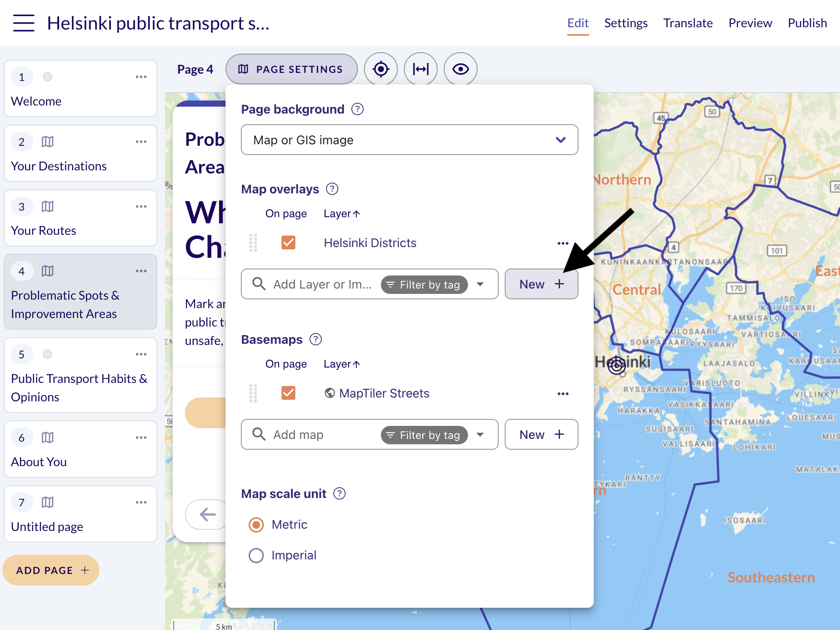This screenshot has height=630, width=840.
Task: Filter overlay layers by tag
Action: click(x=424, y=285)
